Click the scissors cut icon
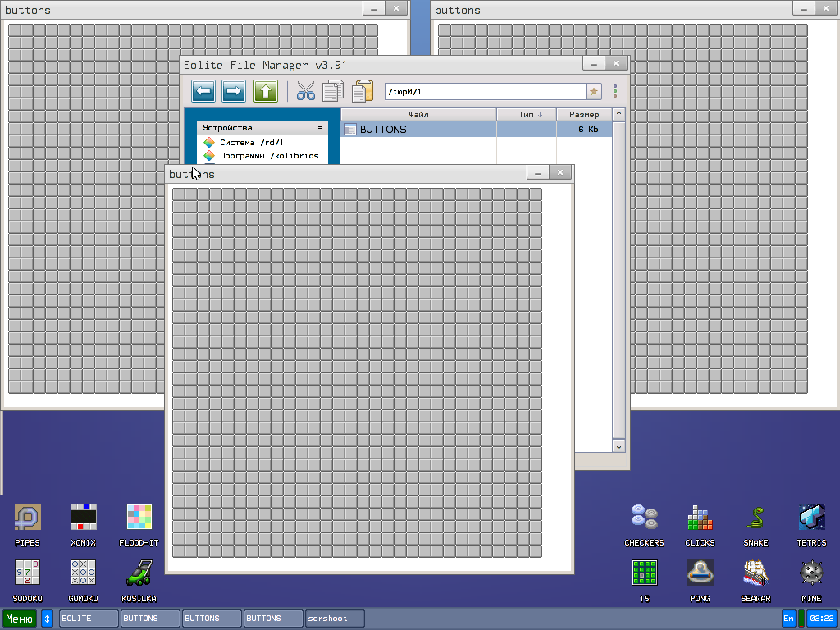 tap(306, 91)
